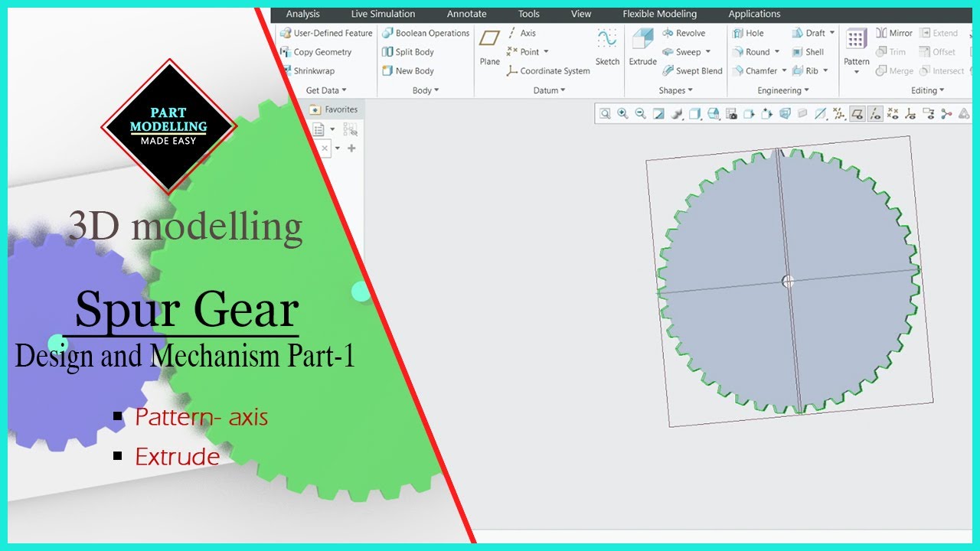Switch to the Flexible Modeling tab

click(x=660, y=14)
